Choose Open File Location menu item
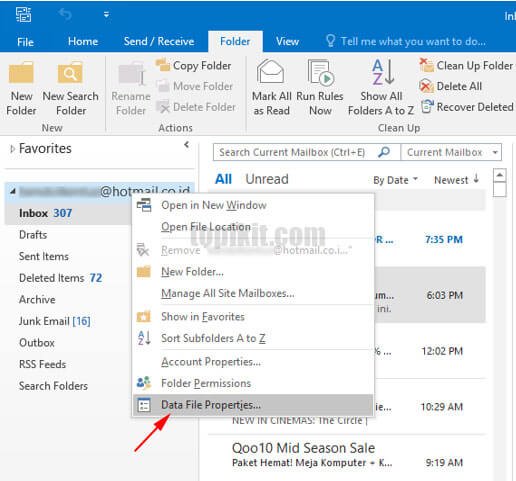Viewport: 516px width, 481px height. (253, 227)
